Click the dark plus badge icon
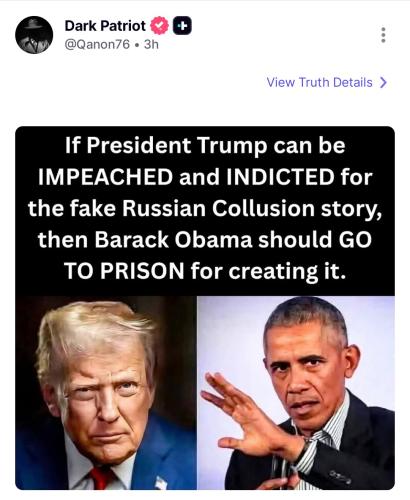410x500 pixels. click(x=182, y=26)
